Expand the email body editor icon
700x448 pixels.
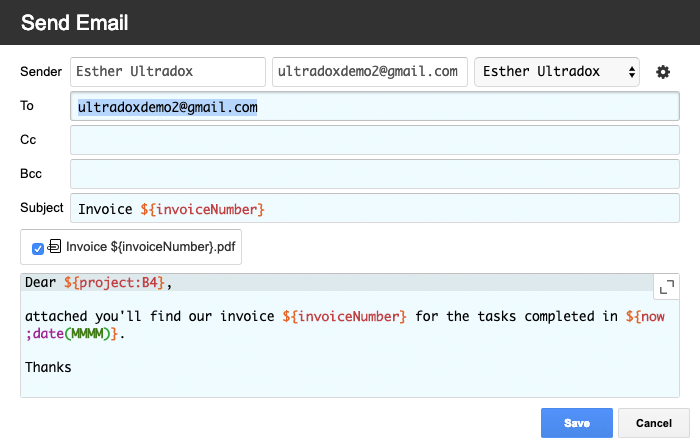pos(667,287)
